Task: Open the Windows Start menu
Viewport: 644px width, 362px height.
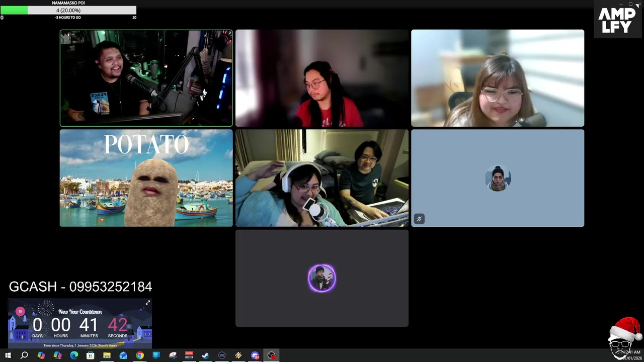Action: click(8, 355)
